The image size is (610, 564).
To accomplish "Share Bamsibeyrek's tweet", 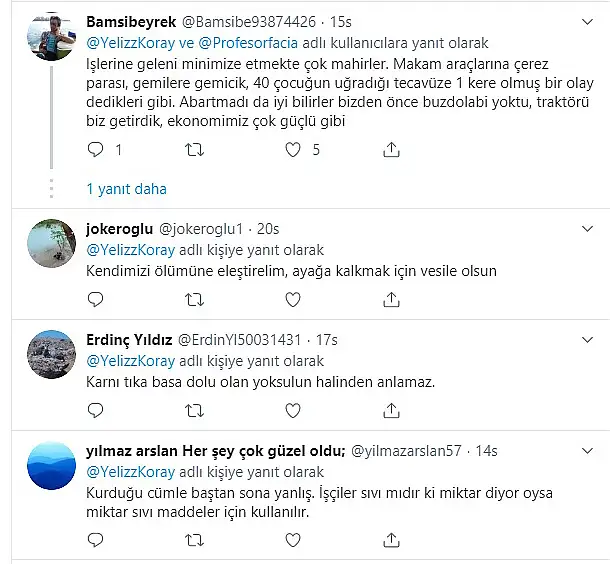I will (391, 150).
